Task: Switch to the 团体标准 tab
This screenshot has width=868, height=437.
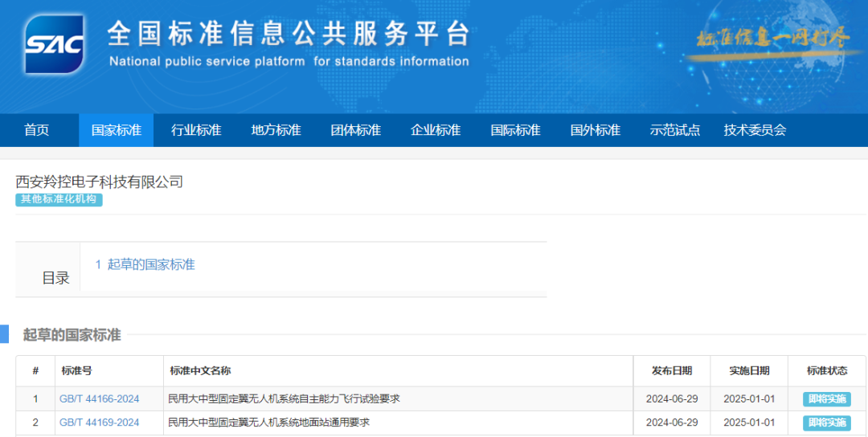Action: pyautogui.click(x=355, y=130)
